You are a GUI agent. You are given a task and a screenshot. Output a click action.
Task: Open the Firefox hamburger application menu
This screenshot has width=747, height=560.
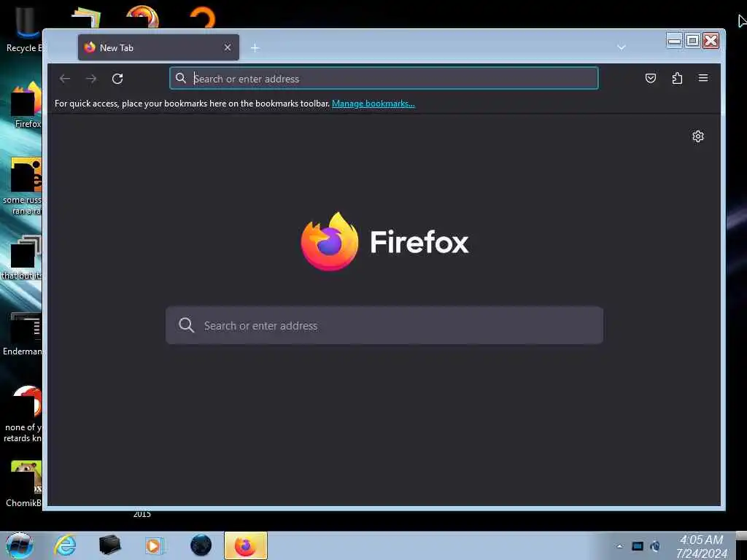(x=703, y=78)
